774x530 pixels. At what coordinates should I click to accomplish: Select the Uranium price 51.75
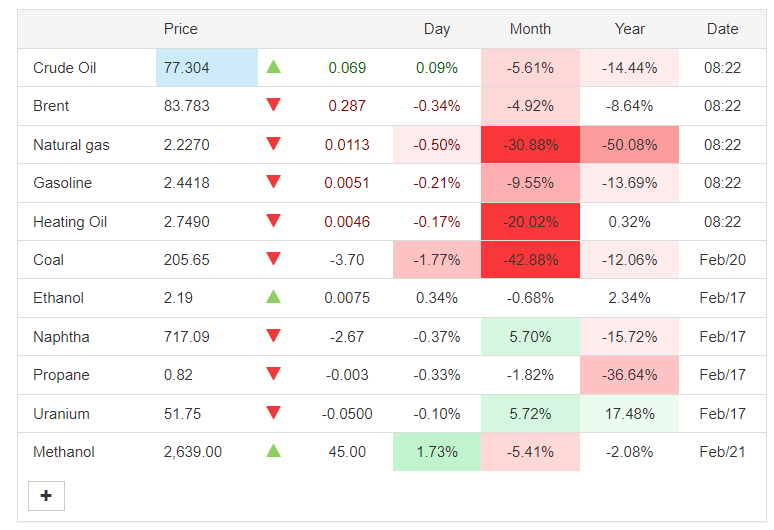pyautogui.click(x=182, y=414)
